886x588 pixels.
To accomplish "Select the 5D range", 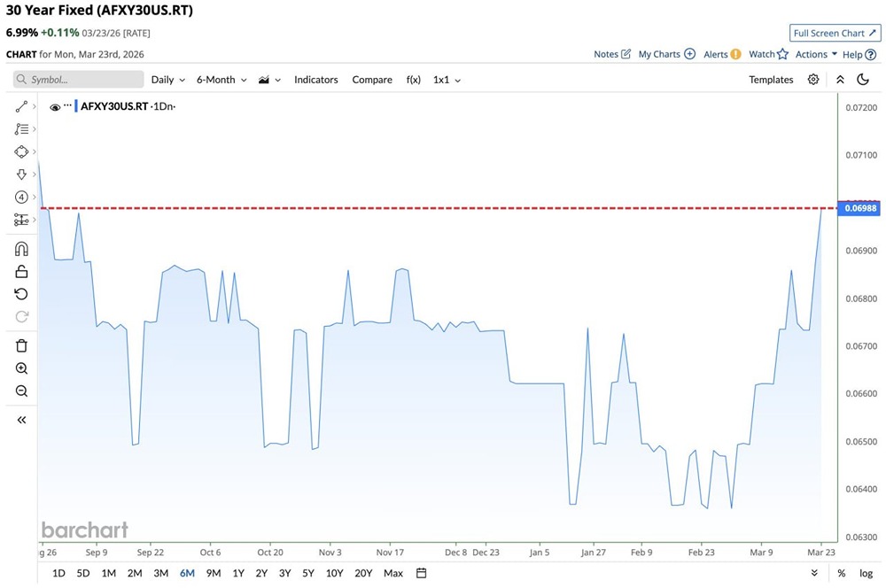I will tap(83, 573).
